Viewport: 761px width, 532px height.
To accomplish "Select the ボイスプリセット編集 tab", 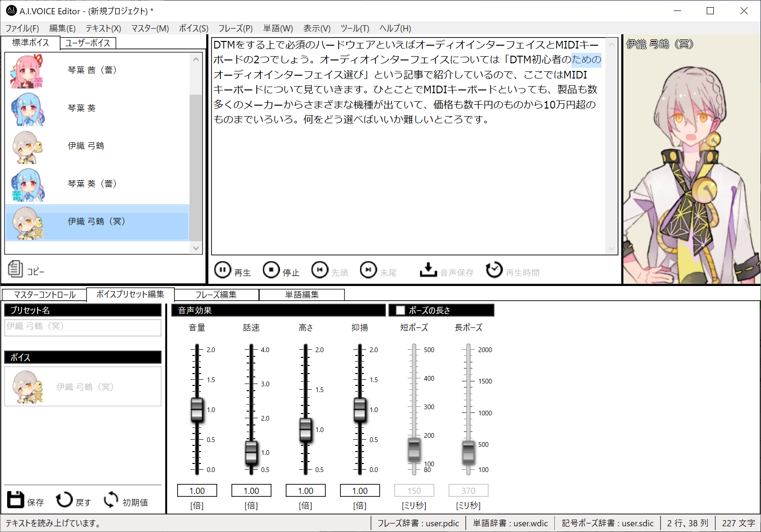I will pos(130,294).
